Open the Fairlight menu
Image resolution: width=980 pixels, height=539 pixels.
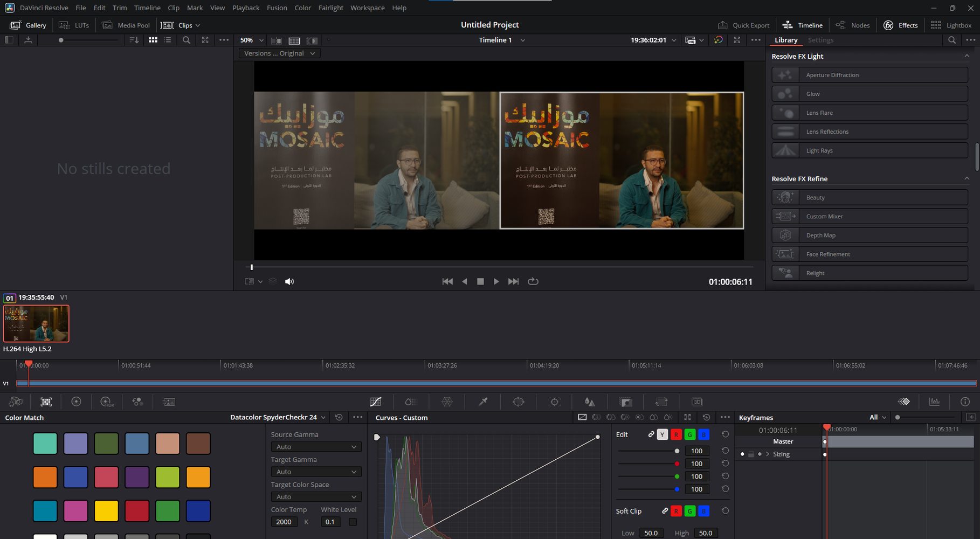[331, 8]
